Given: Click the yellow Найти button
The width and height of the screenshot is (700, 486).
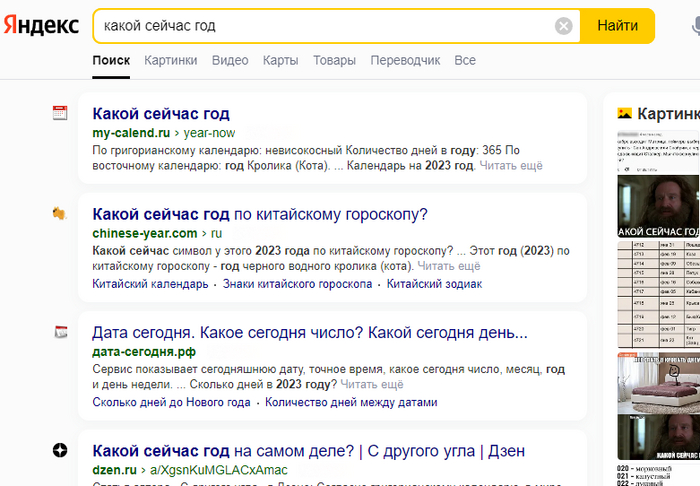Looking at the screenshot, I should pyautogui.click(x=617, y=26).
